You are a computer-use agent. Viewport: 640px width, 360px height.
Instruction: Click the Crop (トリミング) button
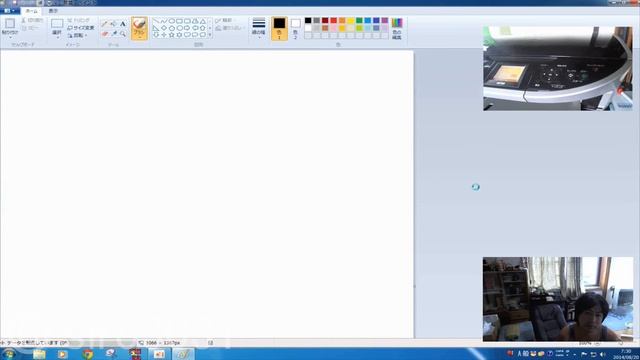[78, 20]
